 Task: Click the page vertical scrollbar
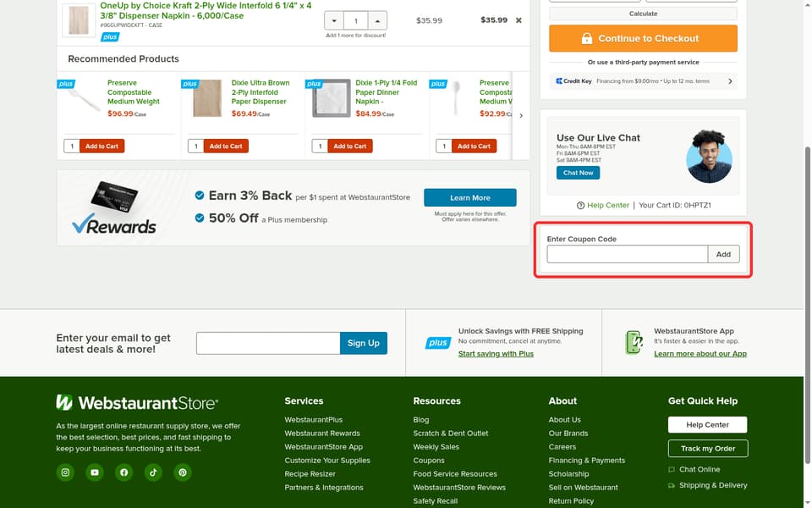807,305
